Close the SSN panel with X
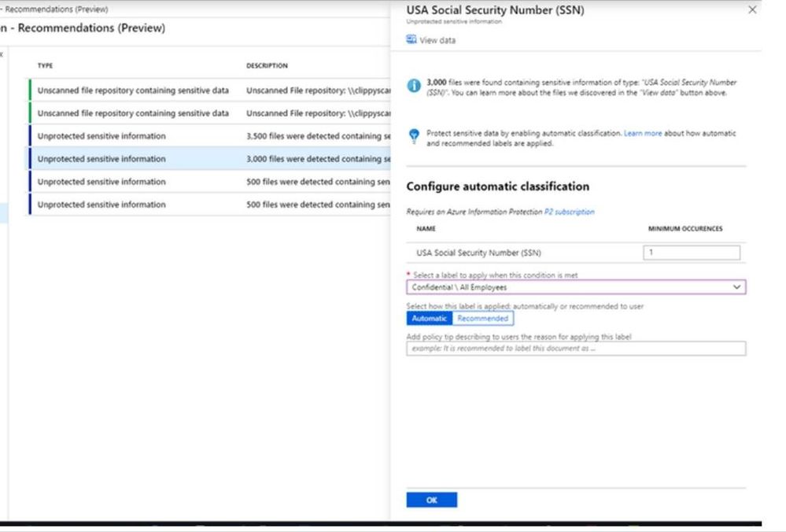 (752, 10)
